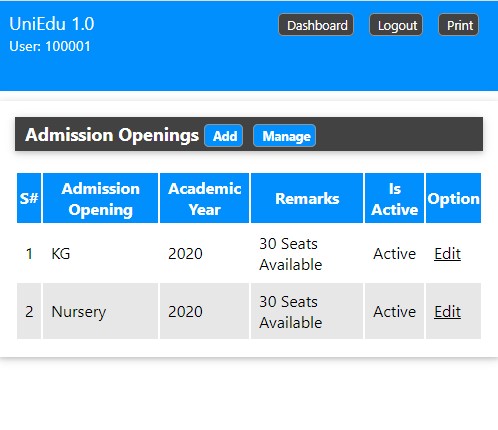Viewport: 498px width, 430px height.
Task: Select the S# column header
Action: [x=29, y=198]
